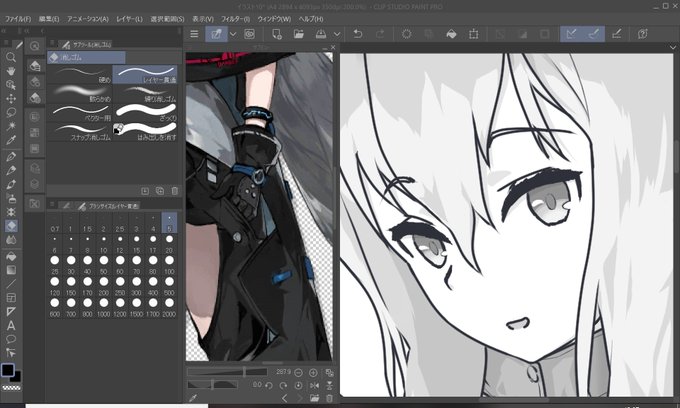The width and height of the screenshot is (680, 408).
Task: Click the Scale/Rotate transform icon
Action: 474,34
